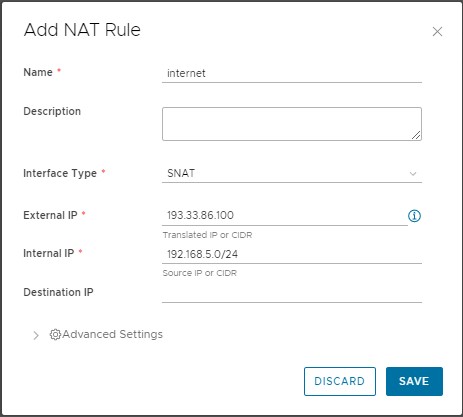Focus the Name field containing internet
The image size is (463, 417).
pos(292,73)
